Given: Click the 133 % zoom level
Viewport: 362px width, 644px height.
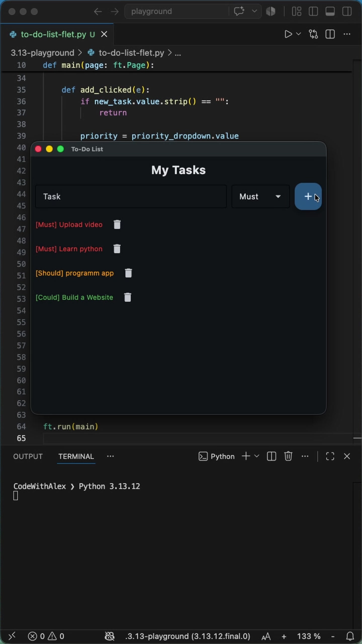Looking at the screenshot, I should click(309, 636).
